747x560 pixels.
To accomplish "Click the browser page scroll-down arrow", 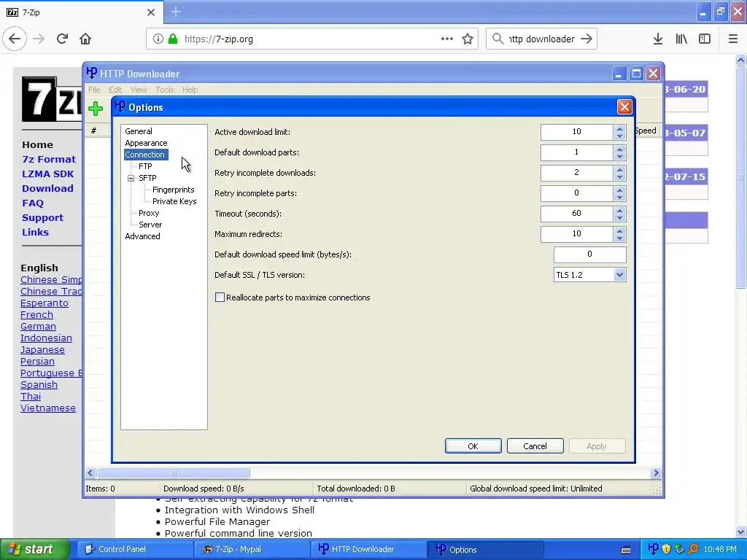I will tap(741, 532).
